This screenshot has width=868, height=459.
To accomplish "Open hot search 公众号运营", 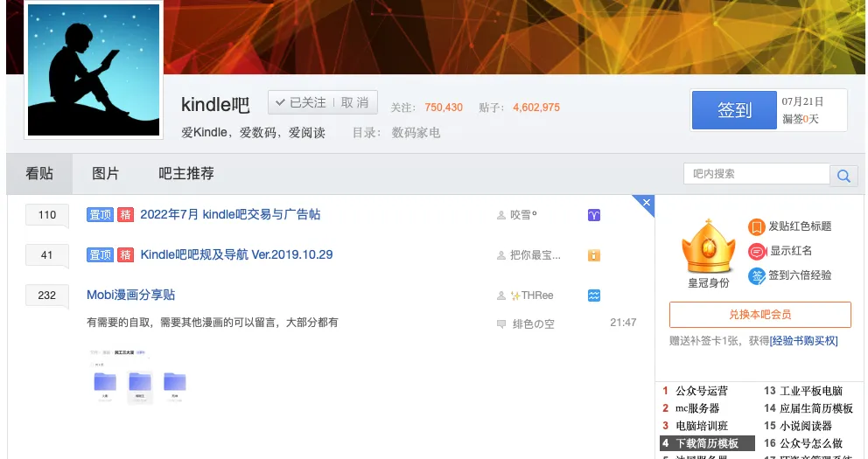I will tap(702, 391).
